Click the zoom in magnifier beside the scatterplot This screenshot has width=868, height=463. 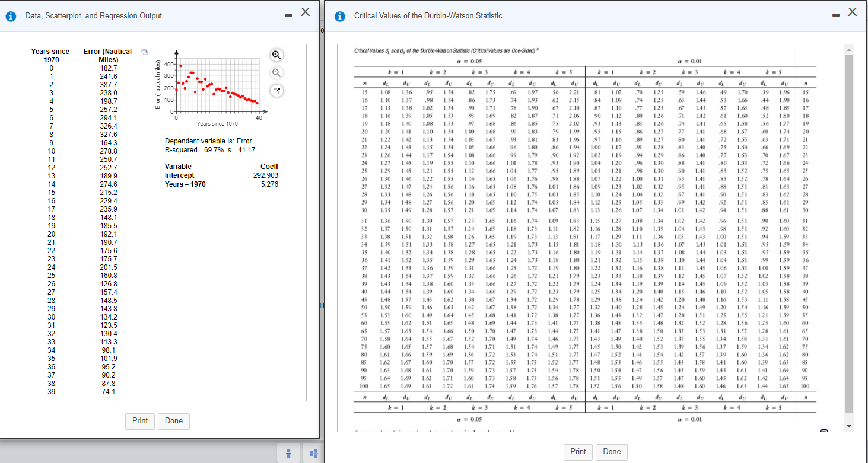tap(276, 56)
